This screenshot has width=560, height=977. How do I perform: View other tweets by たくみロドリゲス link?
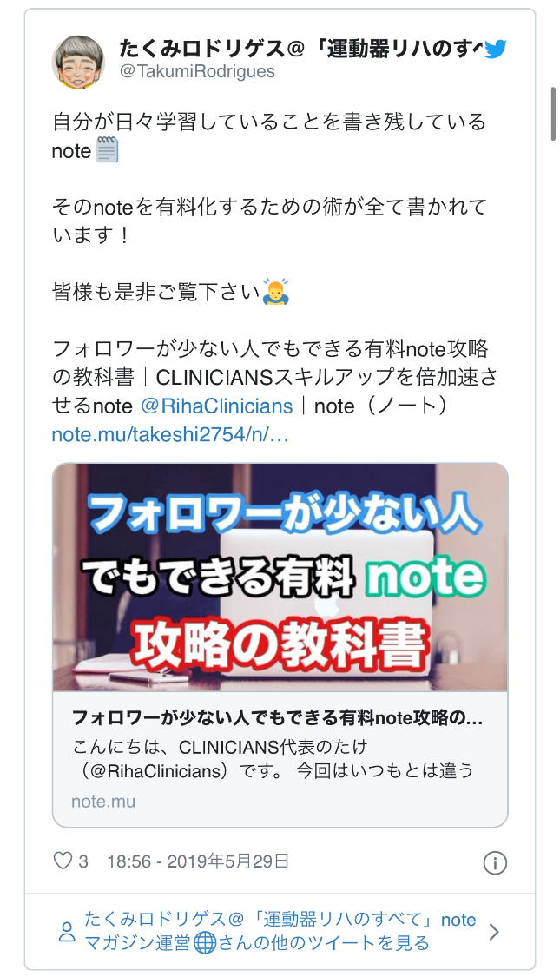280,932
